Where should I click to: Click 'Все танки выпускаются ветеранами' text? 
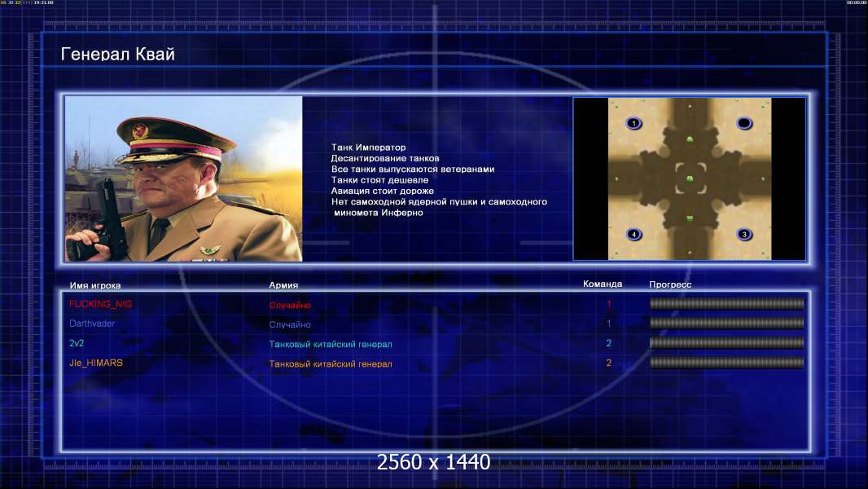pyautogui.click(x=412, y=169)
